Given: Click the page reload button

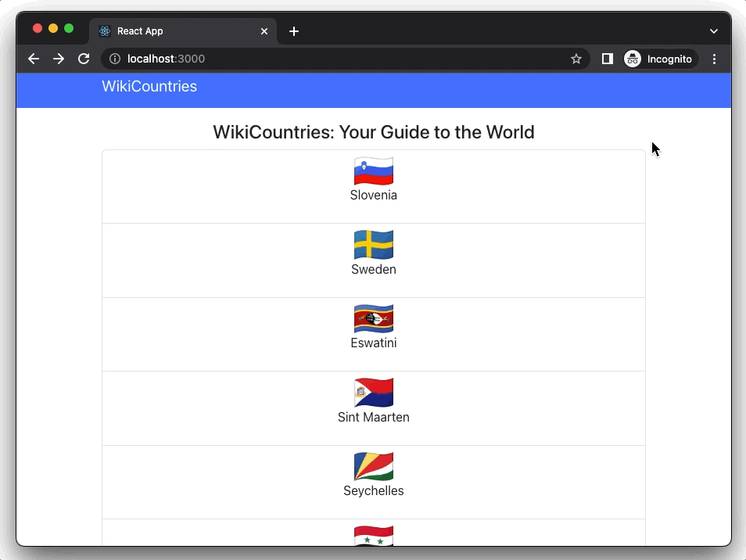Looking at the screenshot, I should point(84,59).
